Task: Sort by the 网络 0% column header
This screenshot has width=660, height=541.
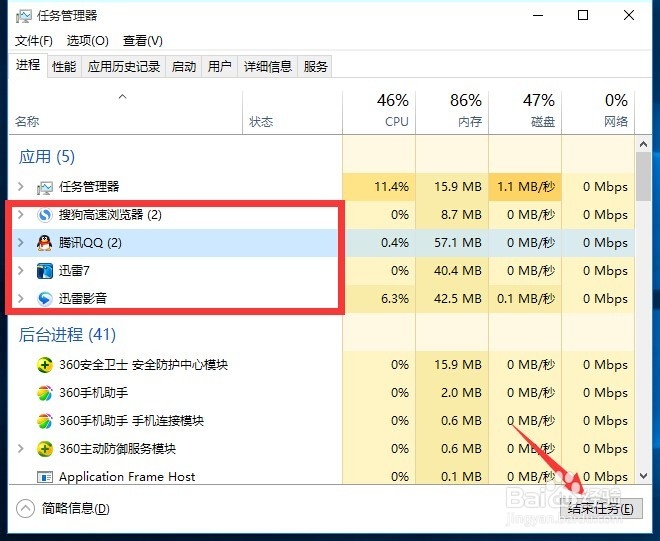Action: click(598, 113)
